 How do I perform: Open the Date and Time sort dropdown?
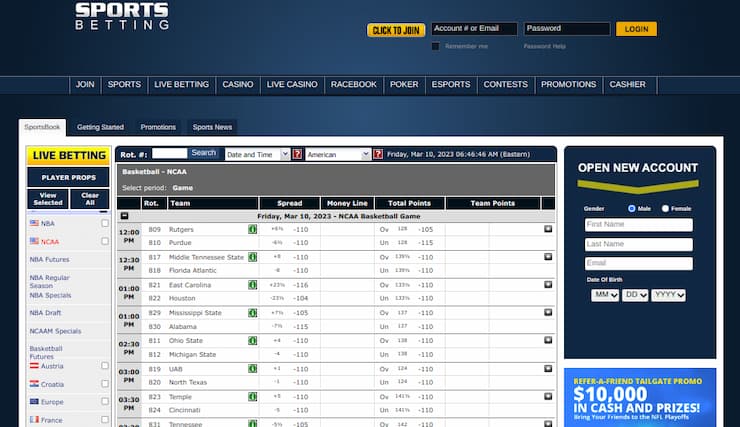(257, 154)
